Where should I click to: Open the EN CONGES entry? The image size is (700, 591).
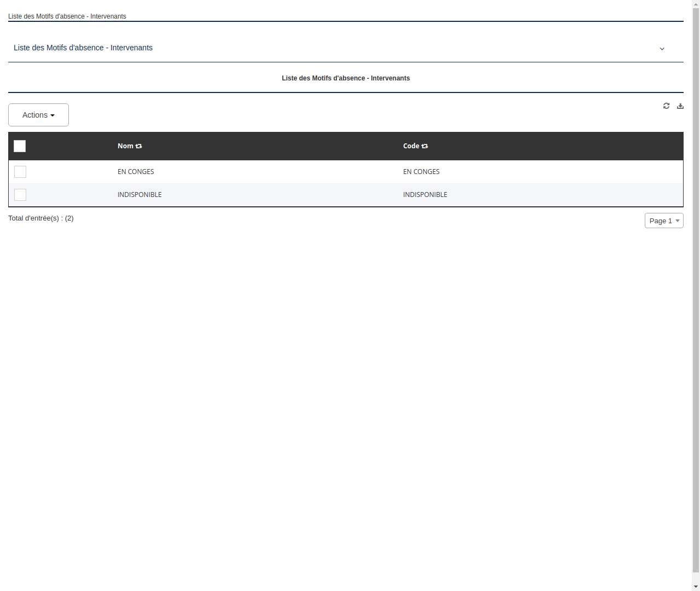click(x=136, y=171)
